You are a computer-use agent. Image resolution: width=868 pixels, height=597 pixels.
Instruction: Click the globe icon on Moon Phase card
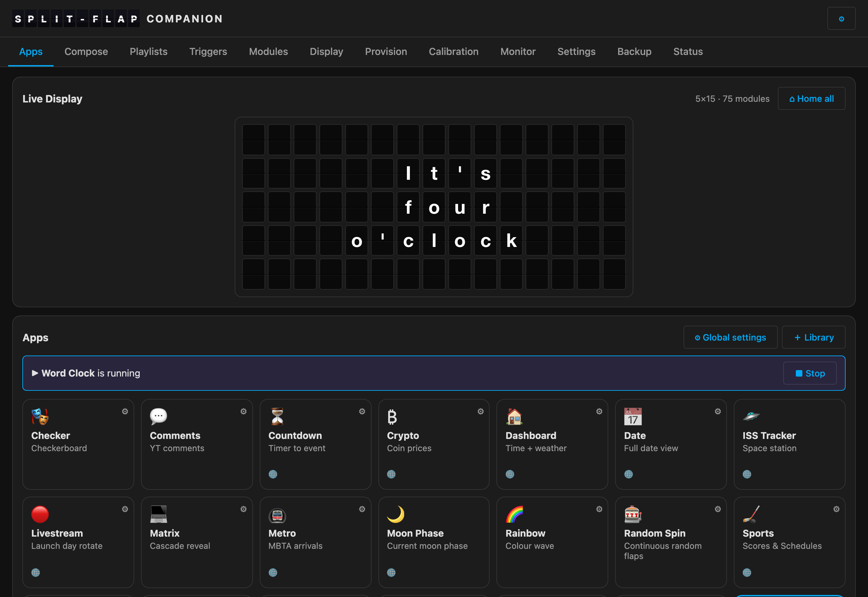point(391,572)
